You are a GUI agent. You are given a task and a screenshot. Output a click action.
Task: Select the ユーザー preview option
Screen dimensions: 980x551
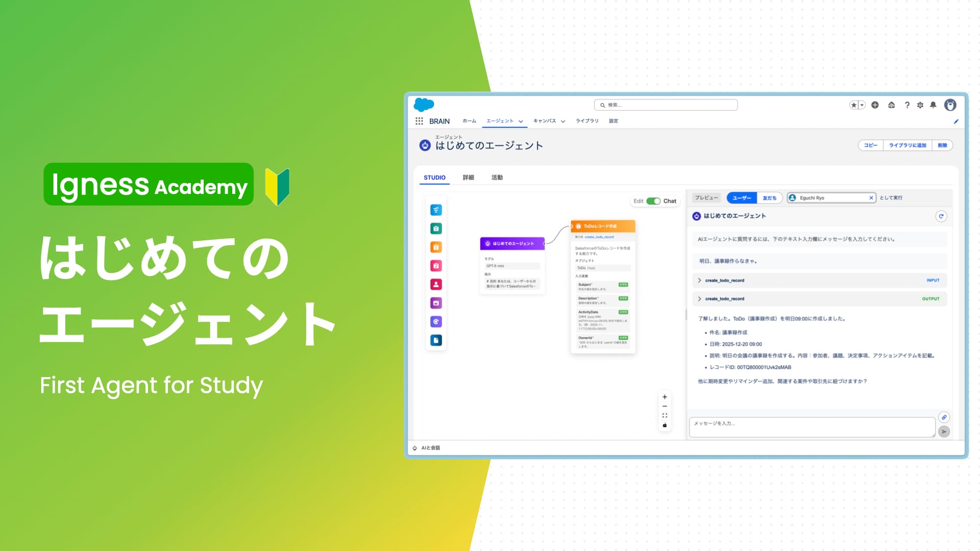click(x=741, y=198)
